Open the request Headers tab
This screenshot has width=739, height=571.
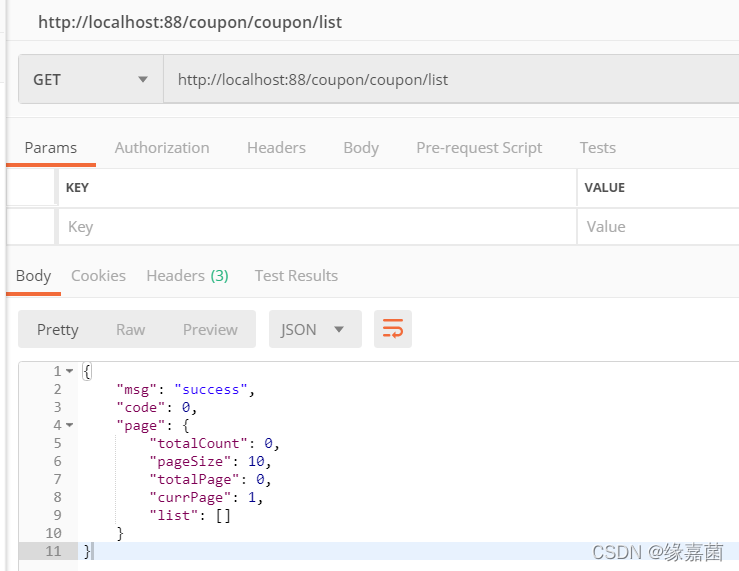(x=276, y=148)
